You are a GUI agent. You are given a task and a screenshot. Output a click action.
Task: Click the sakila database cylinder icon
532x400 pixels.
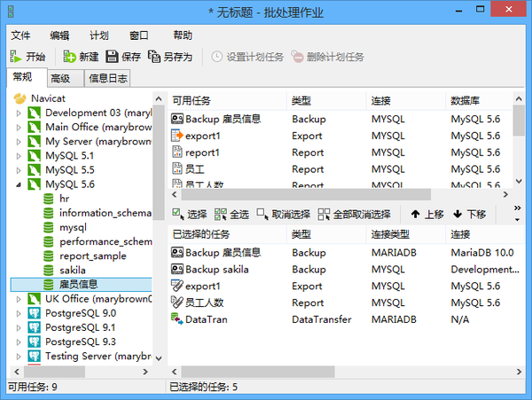tap(49, 270)
